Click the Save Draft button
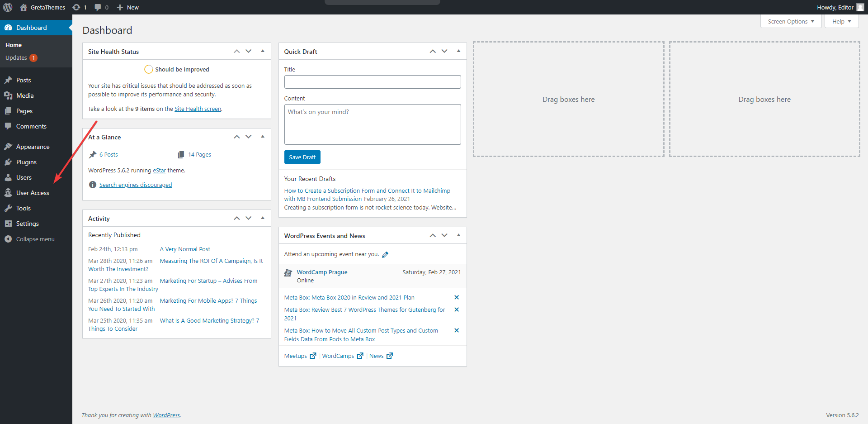 coord(302,157)
